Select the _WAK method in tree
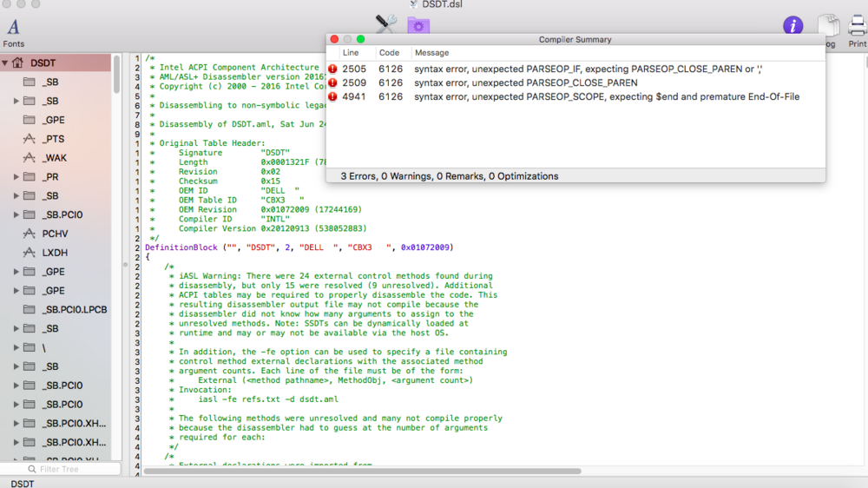 coord(55,158)
